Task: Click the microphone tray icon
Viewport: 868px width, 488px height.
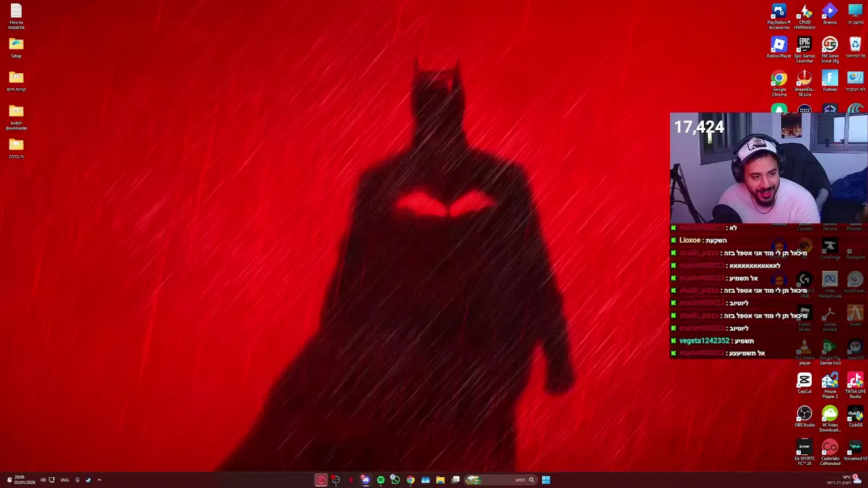Action: coord(77,480)
